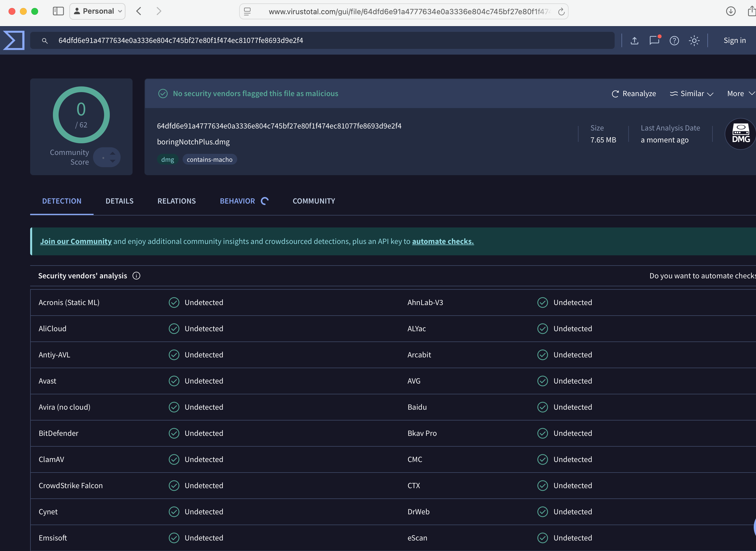Click the page reload icon in address bar
The image size is (756, 551).
(x=561, y=12)
